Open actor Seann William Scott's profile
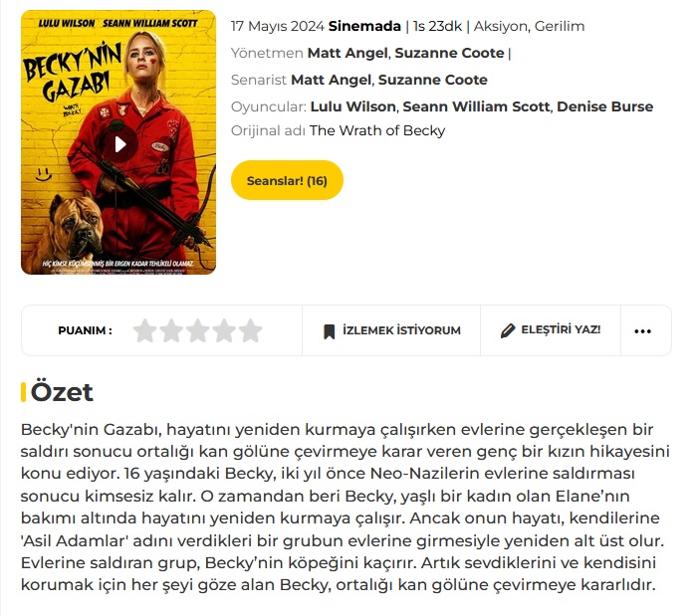 click(x=476, y=106)
